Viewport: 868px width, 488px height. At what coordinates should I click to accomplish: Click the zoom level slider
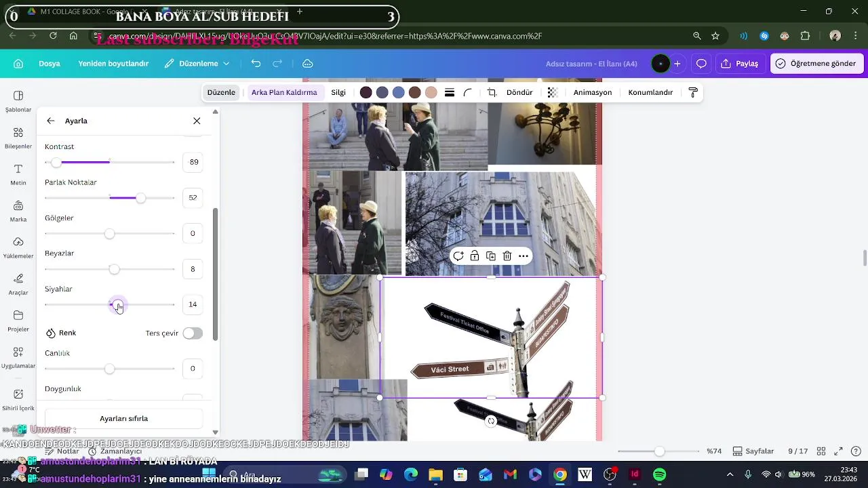click(658, 451)
